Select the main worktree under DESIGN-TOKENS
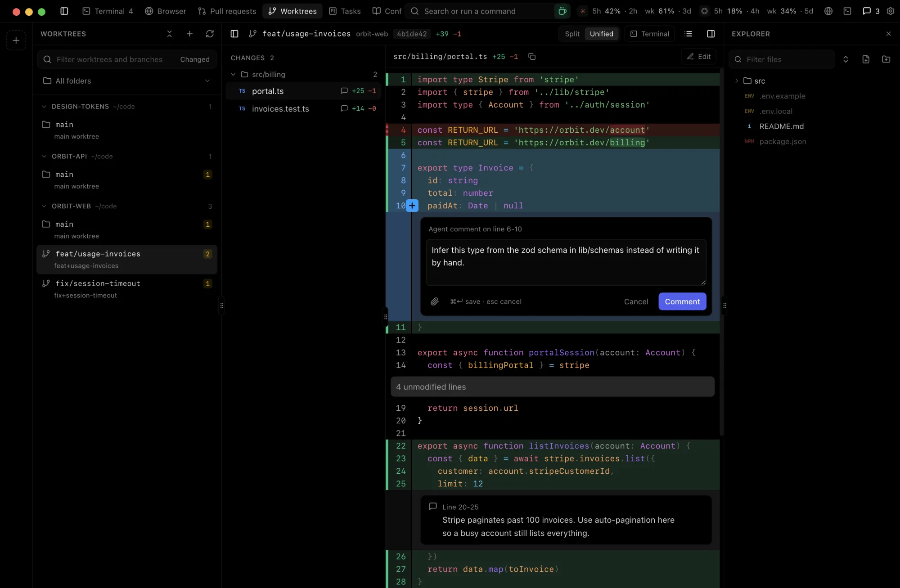The width and height of the screenshot is (900, 588). pos(126,130)
